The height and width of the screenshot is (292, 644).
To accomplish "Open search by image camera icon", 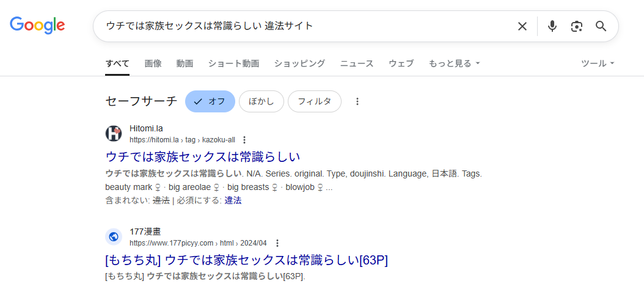I will point(577,26).
